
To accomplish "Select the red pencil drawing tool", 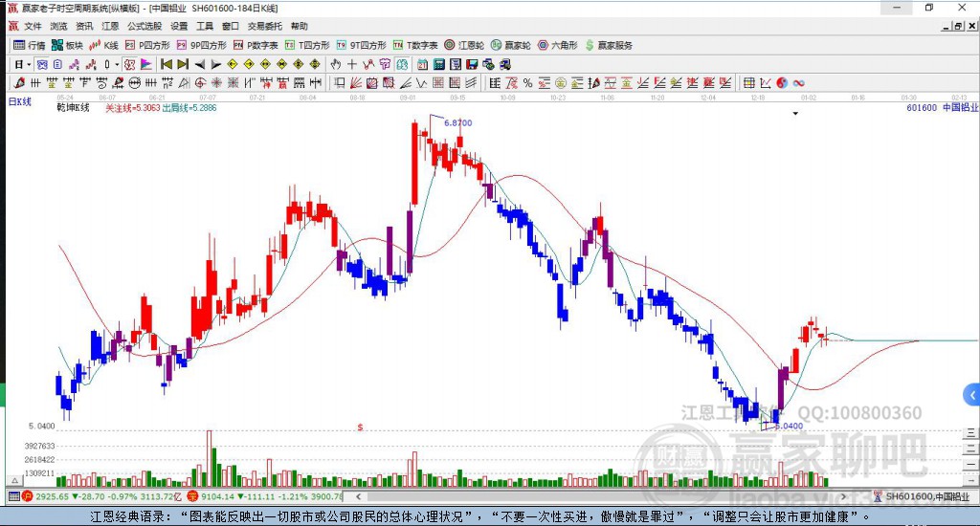I will 19,82.
